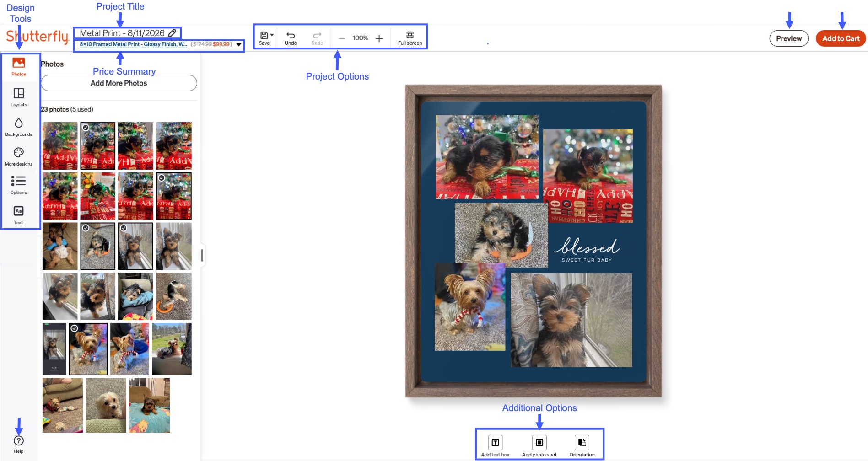Open Help from the sidebar
Viewport: 868px width, 461px height.
[19, 444]
